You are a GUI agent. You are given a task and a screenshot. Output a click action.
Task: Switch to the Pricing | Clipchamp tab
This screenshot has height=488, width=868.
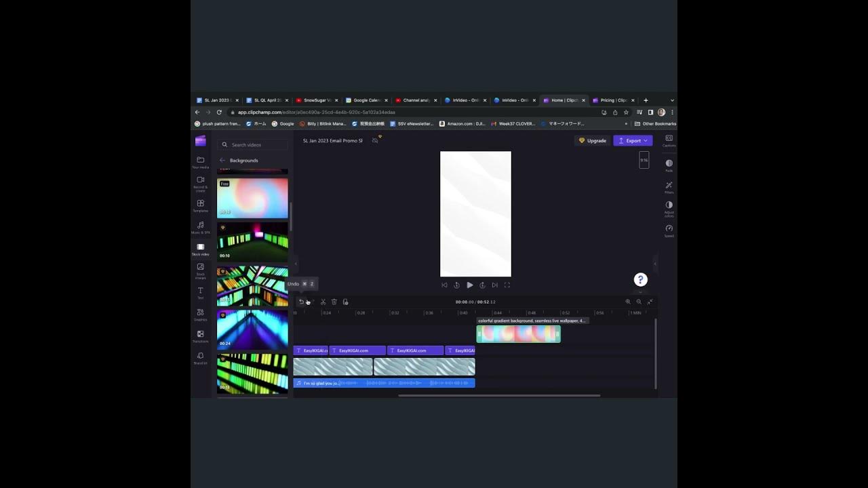pyautogui.click(x=613, y=100)
